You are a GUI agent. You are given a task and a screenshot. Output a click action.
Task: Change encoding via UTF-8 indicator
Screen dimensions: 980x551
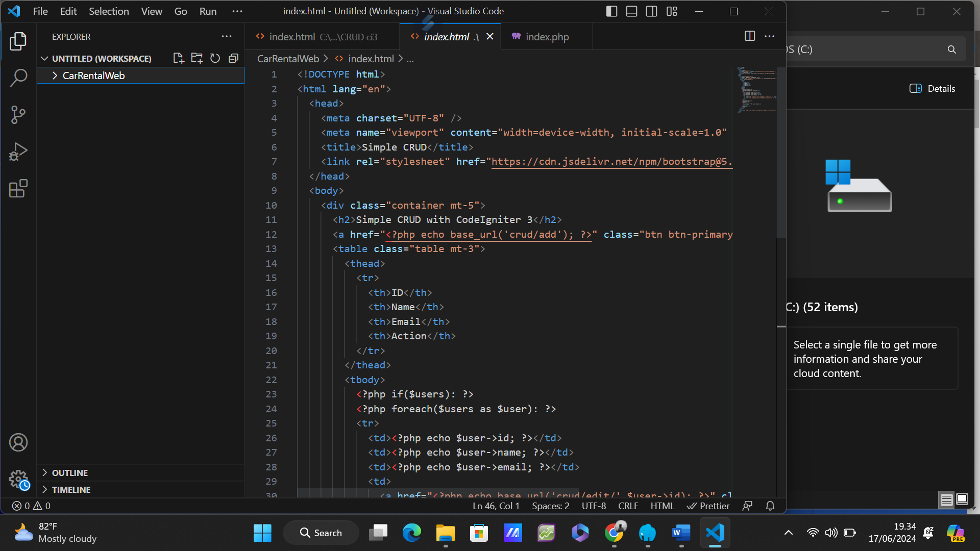click(594, 506)
